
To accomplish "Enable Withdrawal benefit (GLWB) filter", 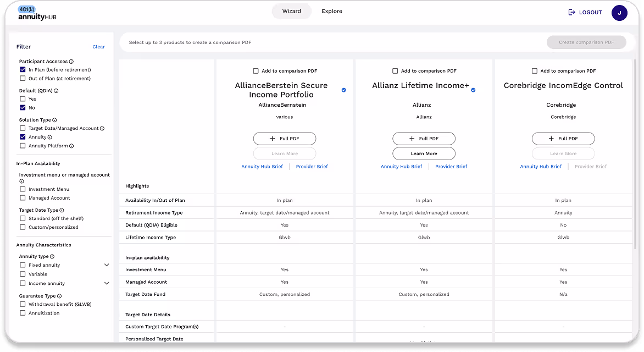I will point(23,304).
